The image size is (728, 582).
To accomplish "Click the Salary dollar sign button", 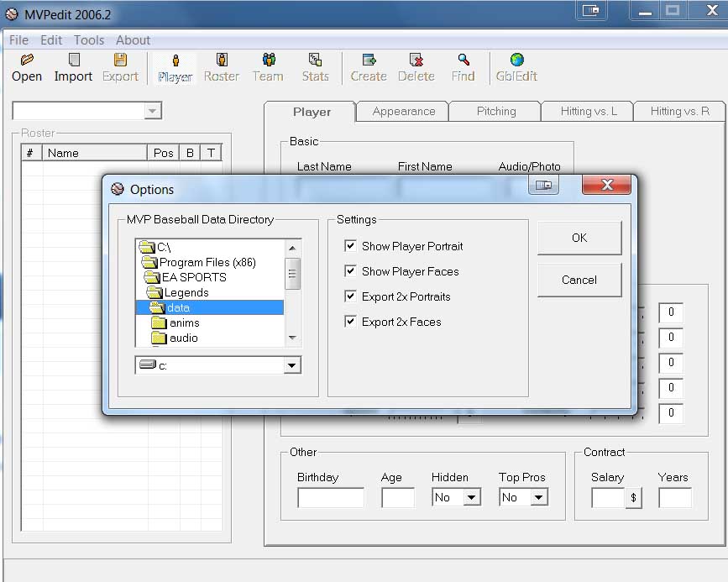I will tap(634, 498).
